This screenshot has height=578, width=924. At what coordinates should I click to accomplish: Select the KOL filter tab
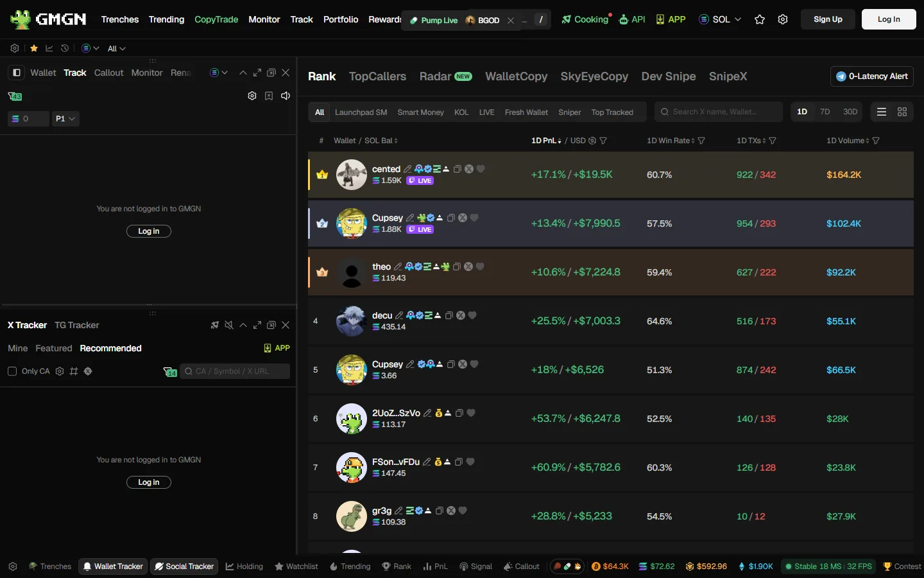(461, 112)
